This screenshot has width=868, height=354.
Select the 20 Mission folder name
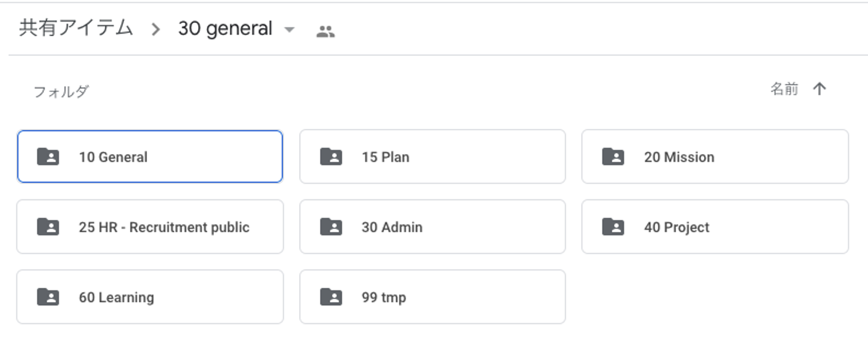tap(679, 157)
